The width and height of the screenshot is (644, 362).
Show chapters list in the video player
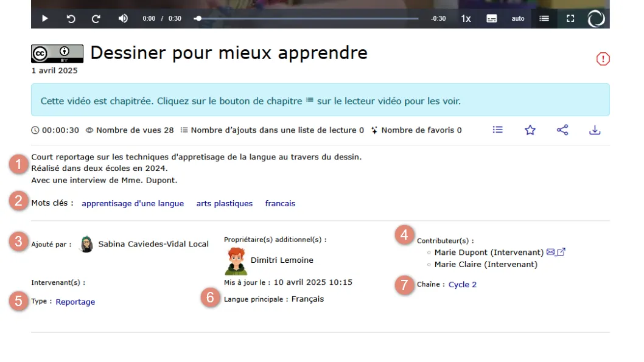[x=544, y=18]
